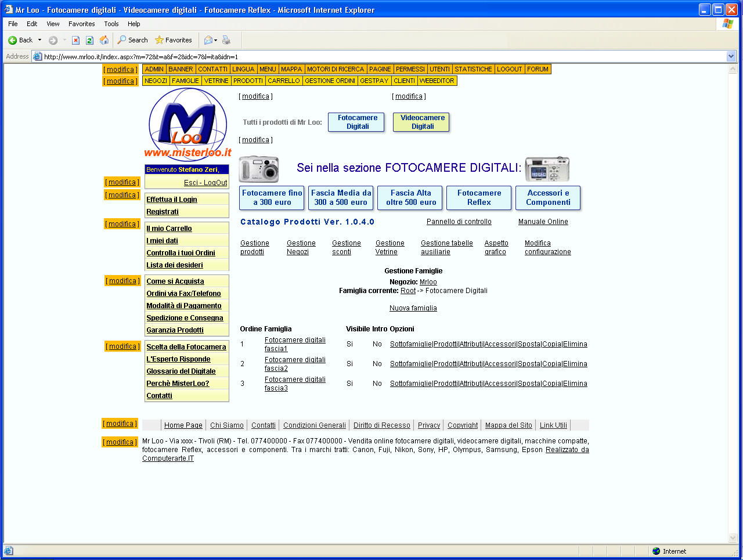Open the Help menu
Screen dimensions: 743x560
(x=134, y=24)
